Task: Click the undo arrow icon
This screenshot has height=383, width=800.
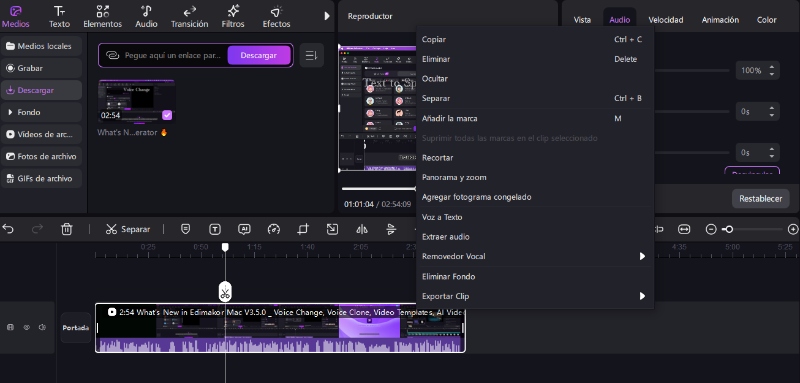Action: 8,229
